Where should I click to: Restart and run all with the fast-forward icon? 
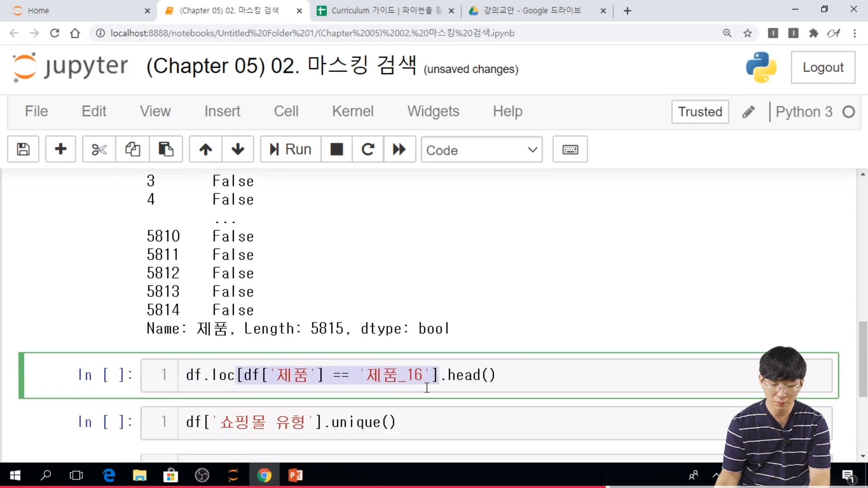tap(399, 149)
